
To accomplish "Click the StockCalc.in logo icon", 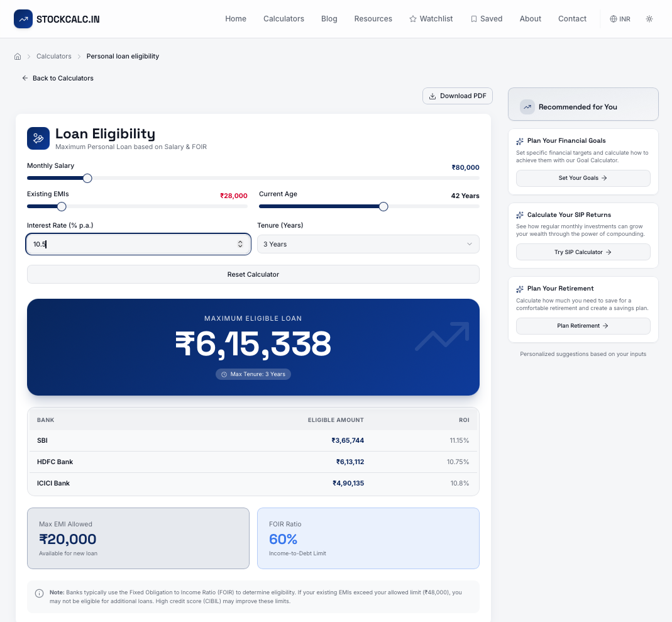I will (23, 19).
